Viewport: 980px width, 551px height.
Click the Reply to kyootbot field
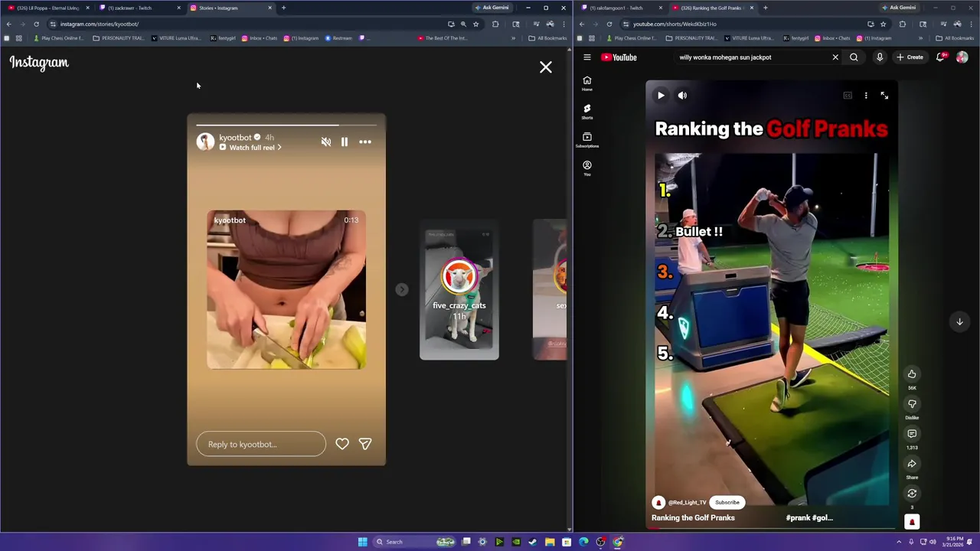pyautogui.click(x=261, y=444)
